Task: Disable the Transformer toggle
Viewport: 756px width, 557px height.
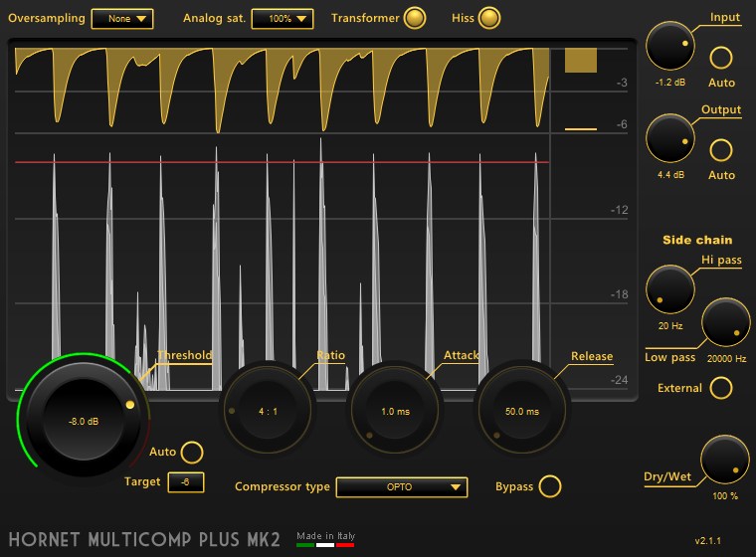Action: [415, 18]
